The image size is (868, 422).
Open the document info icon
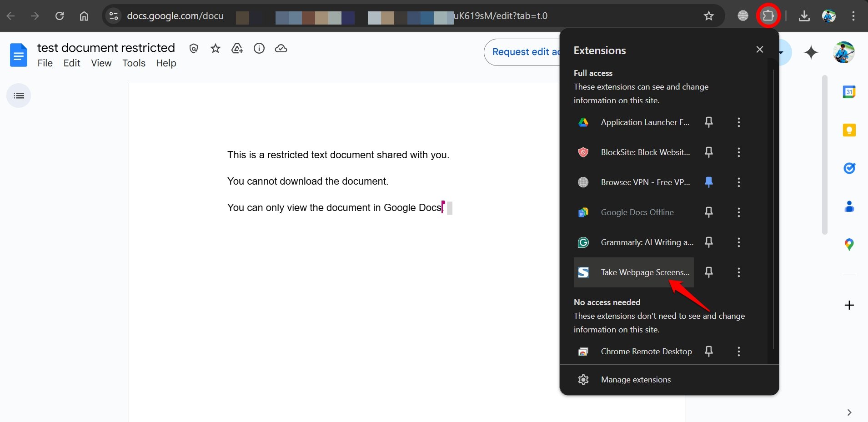[x=259, y=48]
